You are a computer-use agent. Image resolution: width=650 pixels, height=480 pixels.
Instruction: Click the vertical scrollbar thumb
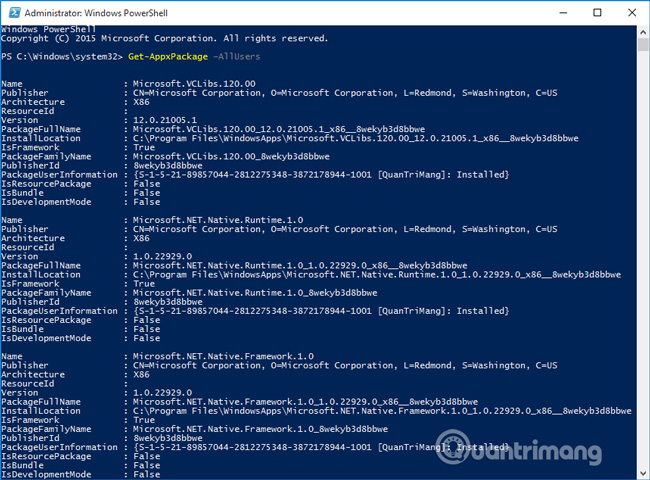tap(643, 45)
